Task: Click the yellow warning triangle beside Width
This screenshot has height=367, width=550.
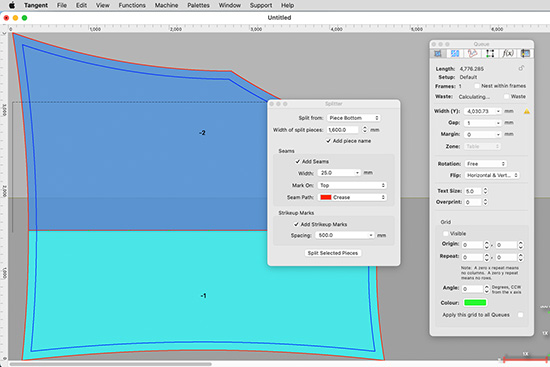Action: 526,112
